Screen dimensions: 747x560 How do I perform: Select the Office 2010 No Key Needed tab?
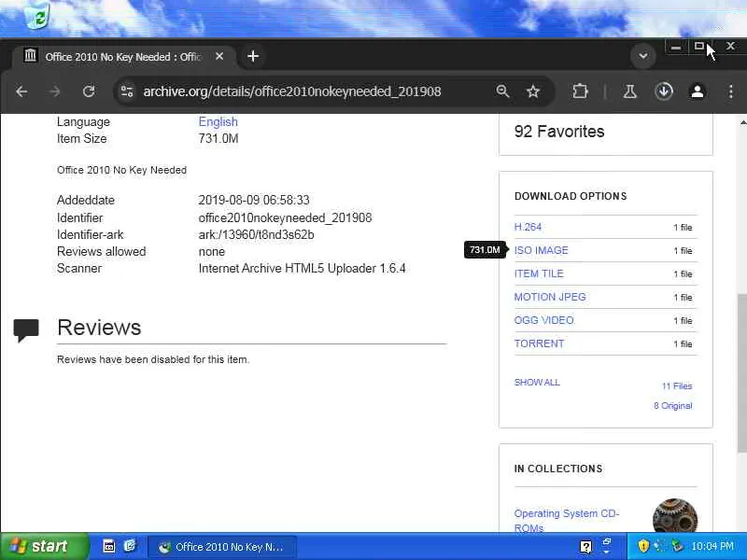point(124,56)
